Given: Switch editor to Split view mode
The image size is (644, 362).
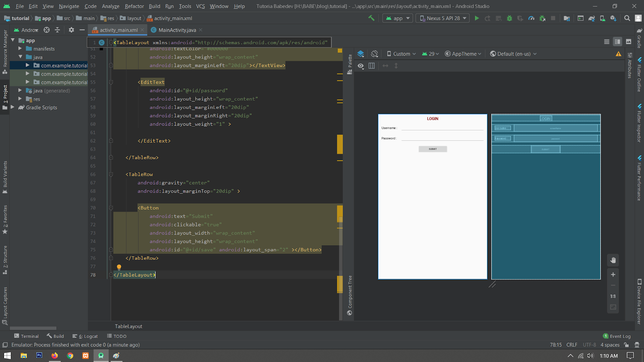Looking at the screenshot, I should point(617,41).
